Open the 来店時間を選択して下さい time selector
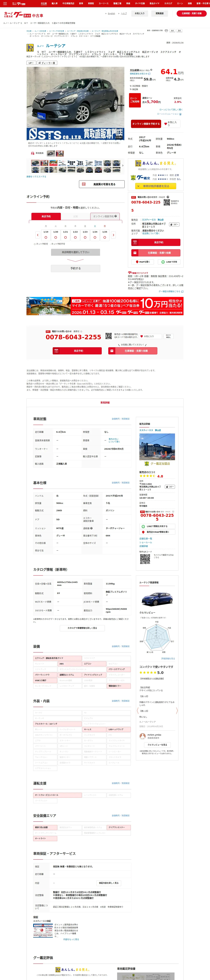 pyautogui.click(x=75, y=252)
